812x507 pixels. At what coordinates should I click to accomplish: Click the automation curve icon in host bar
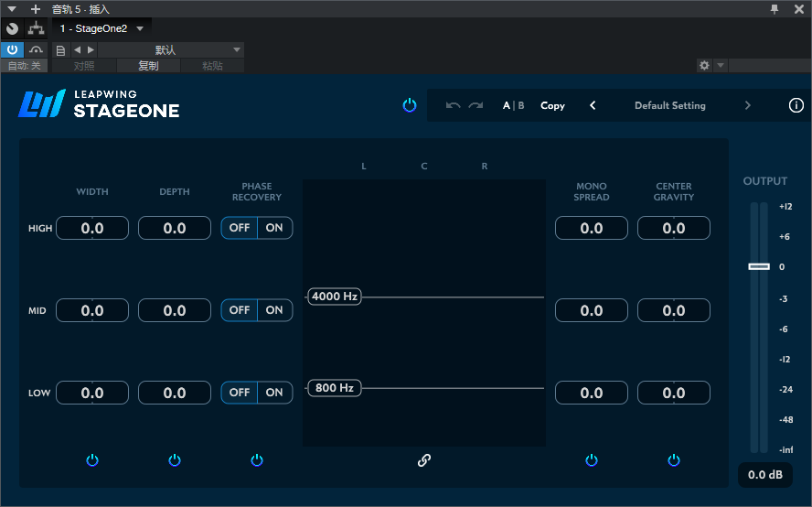(36, 49)
